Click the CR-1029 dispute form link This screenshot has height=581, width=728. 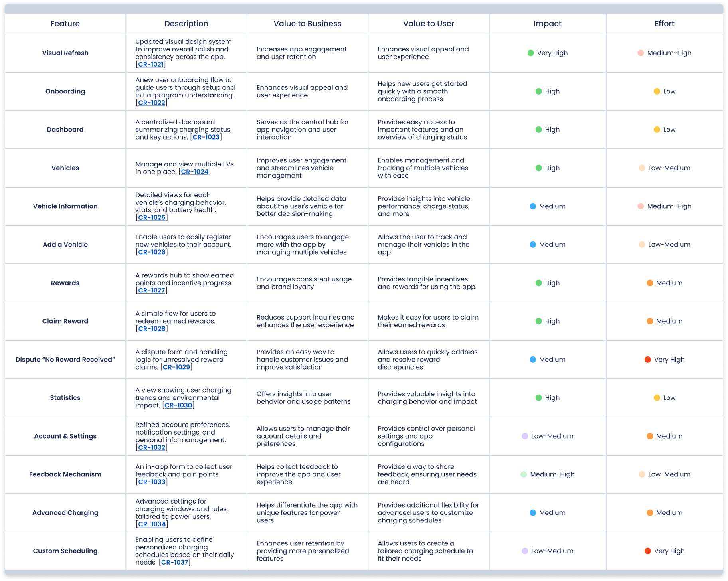coord(176,367)
